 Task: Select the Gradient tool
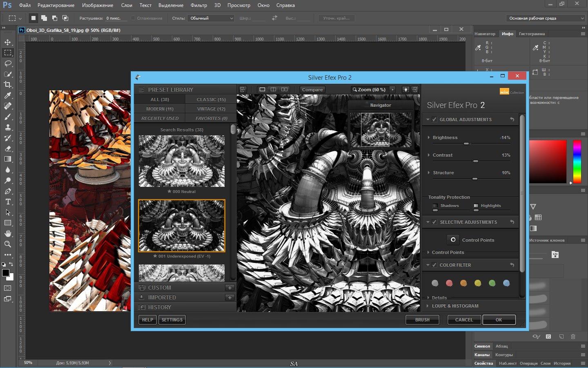[8, 159]
